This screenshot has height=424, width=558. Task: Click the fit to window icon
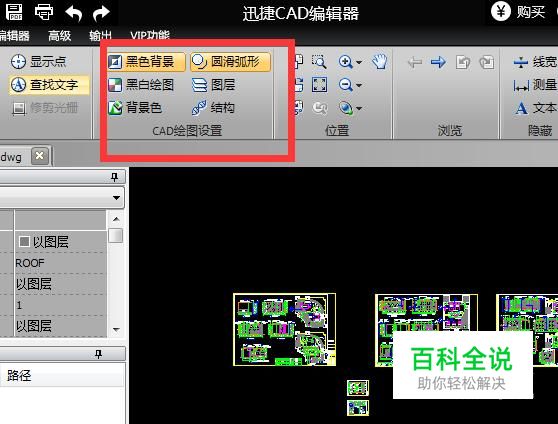click(319, 85)
